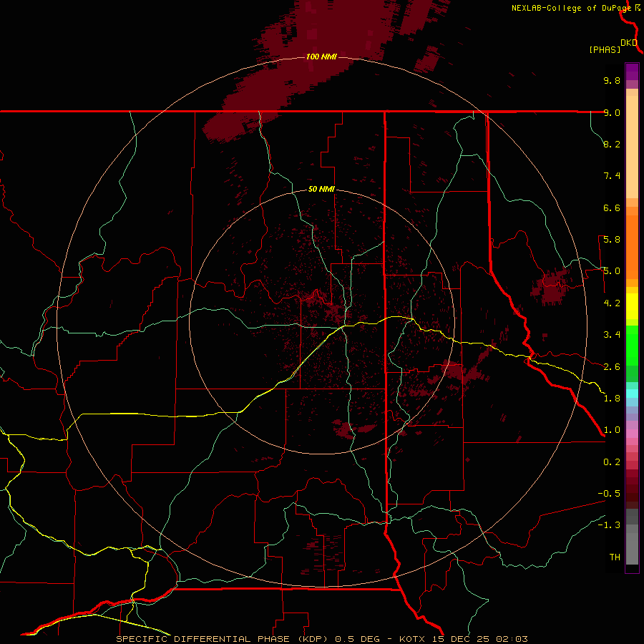Click the 1.8 scale value
The image size is (644, 644).
tap(612, 399)
